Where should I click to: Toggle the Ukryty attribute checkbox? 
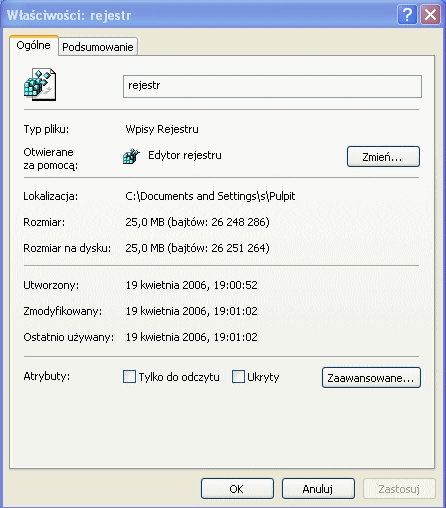pyautogui.click(x=238, y=377)
